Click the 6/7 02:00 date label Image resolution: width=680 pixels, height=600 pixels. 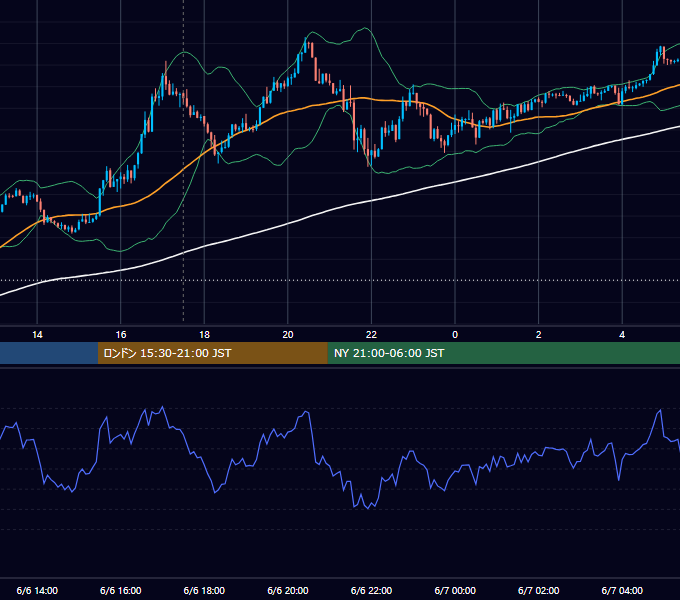(x=539, y=590)
